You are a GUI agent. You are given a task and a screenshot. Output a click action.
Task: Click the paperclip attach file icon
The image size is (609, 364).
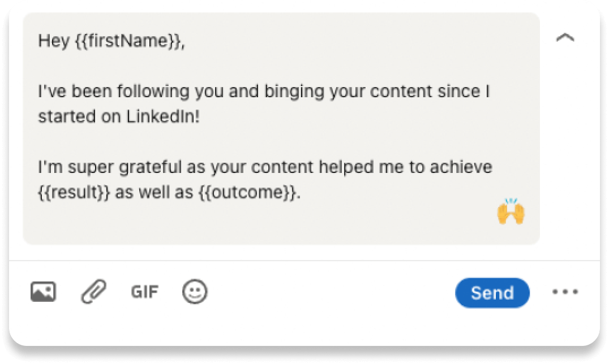click(x=94, y=292)
